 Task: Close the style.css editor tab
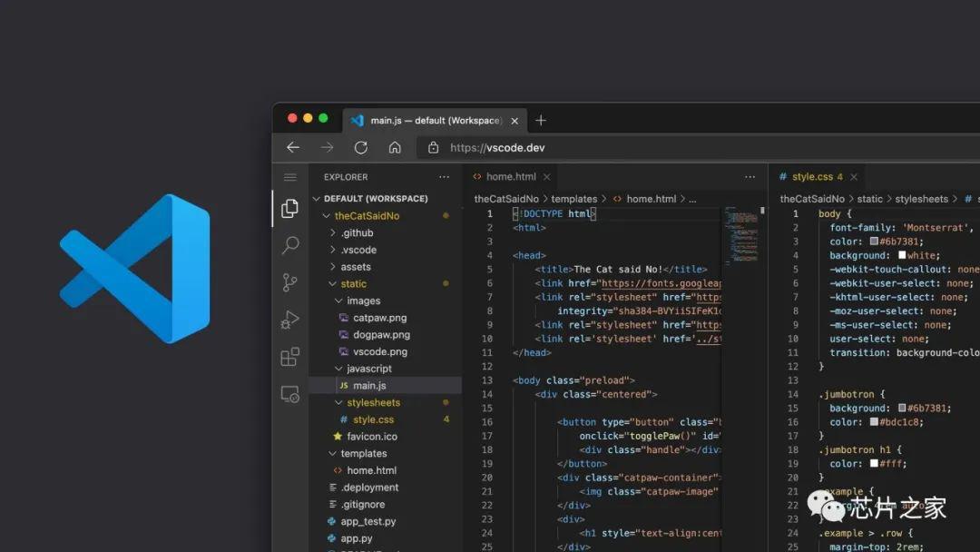click(854, 177)
